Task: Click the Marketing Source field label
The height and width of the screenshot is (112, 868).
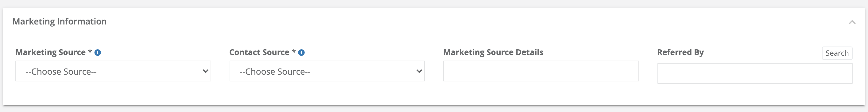Action: [51, 52]
